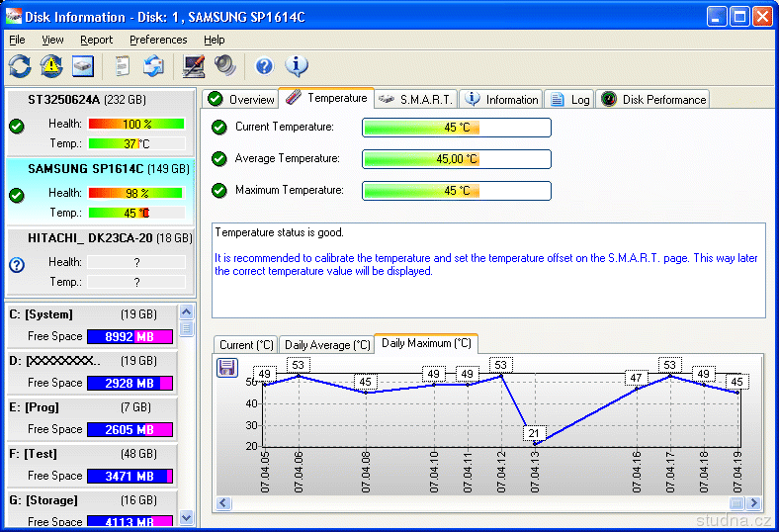Save the temperature chart using floppy icon
The height and width of the screenshot is (532, 779).
click(x=226, y=367)
